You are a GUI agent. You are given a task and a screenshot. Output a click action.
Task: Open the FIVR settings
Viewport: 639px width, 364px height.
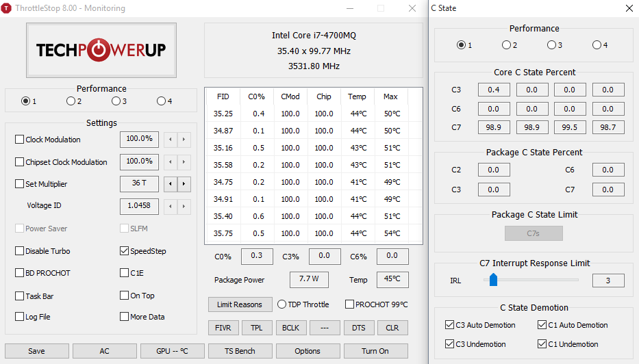pyautogui.click(x=223, y=328)
